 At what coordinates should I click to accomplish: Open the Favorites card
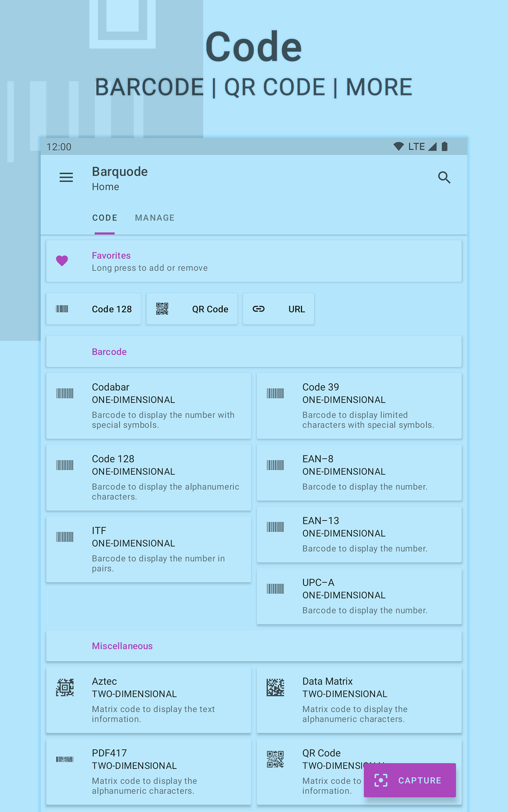tap(254, 261)
